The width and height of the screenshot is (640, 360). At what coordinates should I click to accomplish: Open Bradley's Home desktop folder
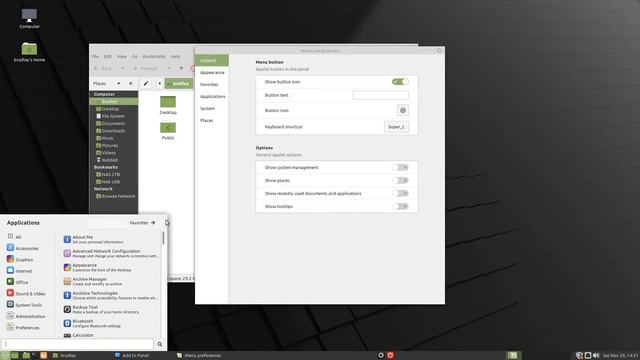coord(29,52)
